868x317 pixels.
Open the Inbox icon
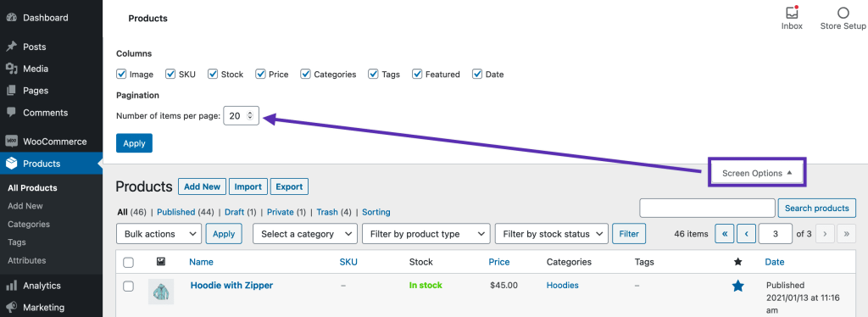coord(792,13)
